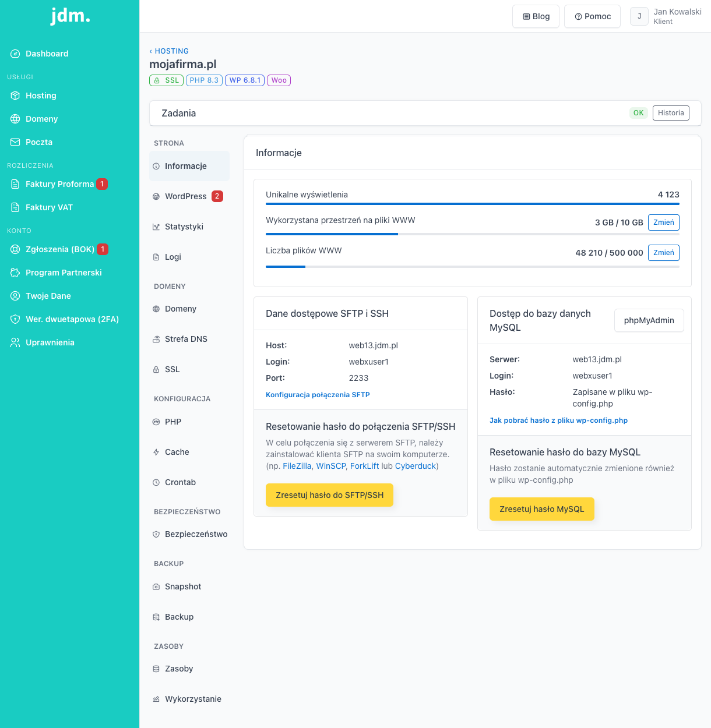Open Poczta envelope icon

tap(15, 142)
